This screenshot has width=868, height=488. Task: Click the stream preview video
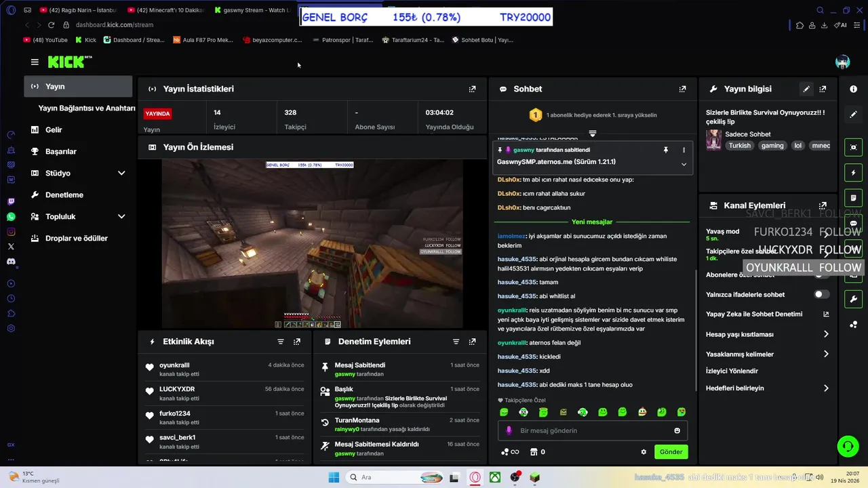point(312,244)
